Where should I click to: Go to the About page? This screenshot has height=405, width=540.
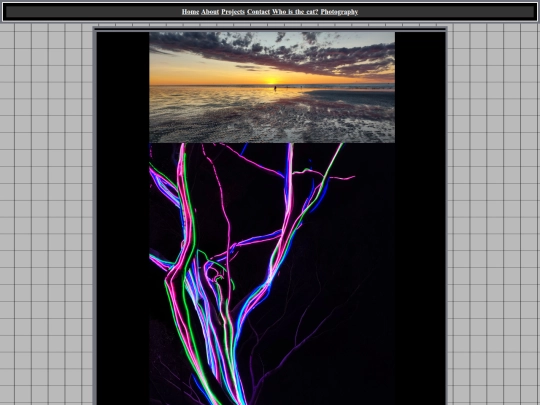pos(210,12)
